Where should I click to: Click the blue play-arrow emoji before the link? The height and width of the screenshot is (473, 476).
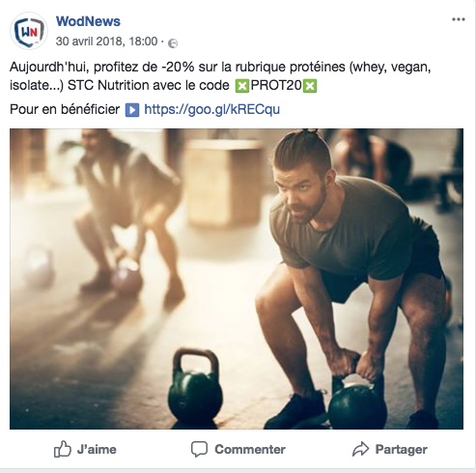coord(132,110)
